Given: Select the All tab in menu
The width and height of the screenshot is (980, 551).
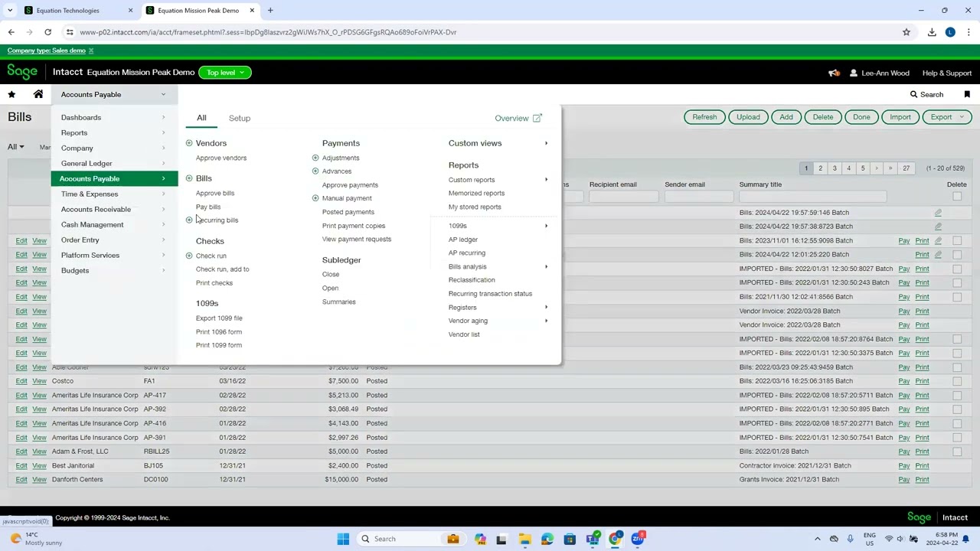Looking at the screenshot, I should 201,118.
